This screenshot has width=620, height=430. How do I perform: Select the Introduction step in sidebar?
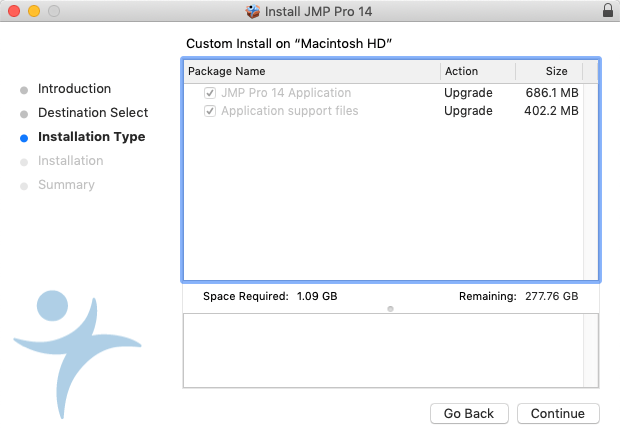click(74, 89)
